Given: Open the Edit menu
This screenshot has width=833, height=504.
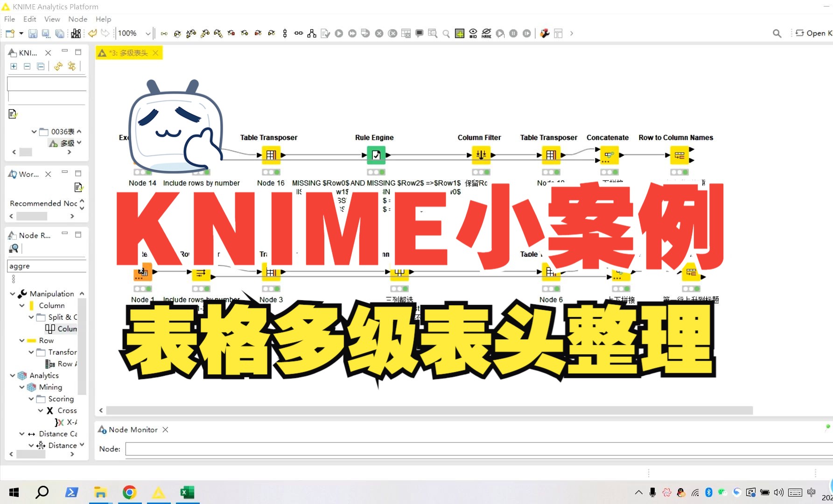Looking at the screenshot, I should 30,19.
